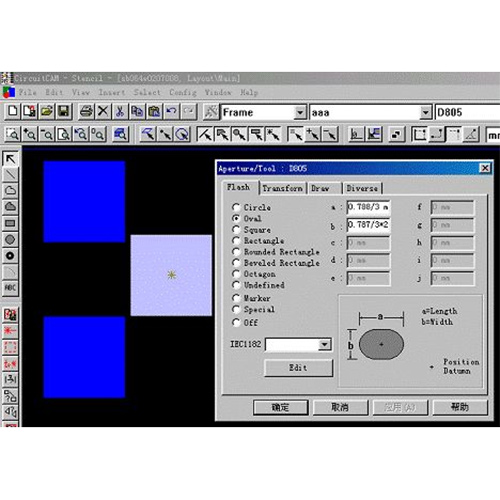Click the b width input field
Viewport: 500px width, 500px height.
click(368, 225)
